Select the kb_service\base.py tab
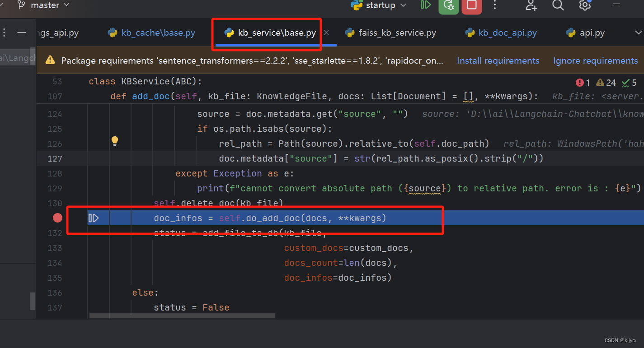Screen dimensions: 644x348 (270, 33)
